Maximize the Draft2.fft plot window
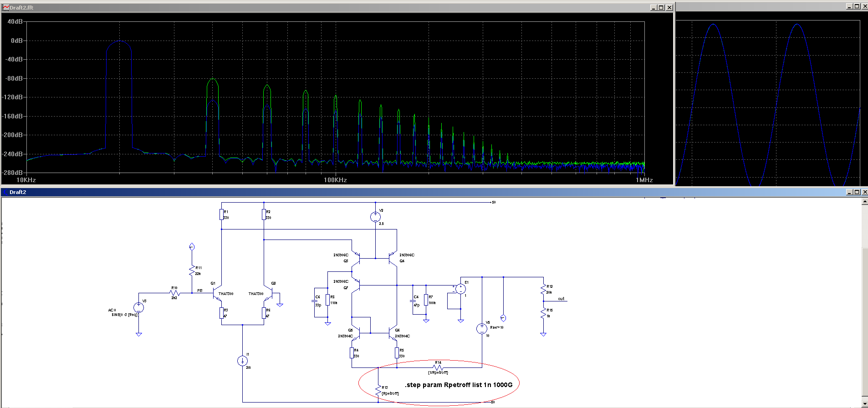The image size is (868, 408). (x=661, y=7)
